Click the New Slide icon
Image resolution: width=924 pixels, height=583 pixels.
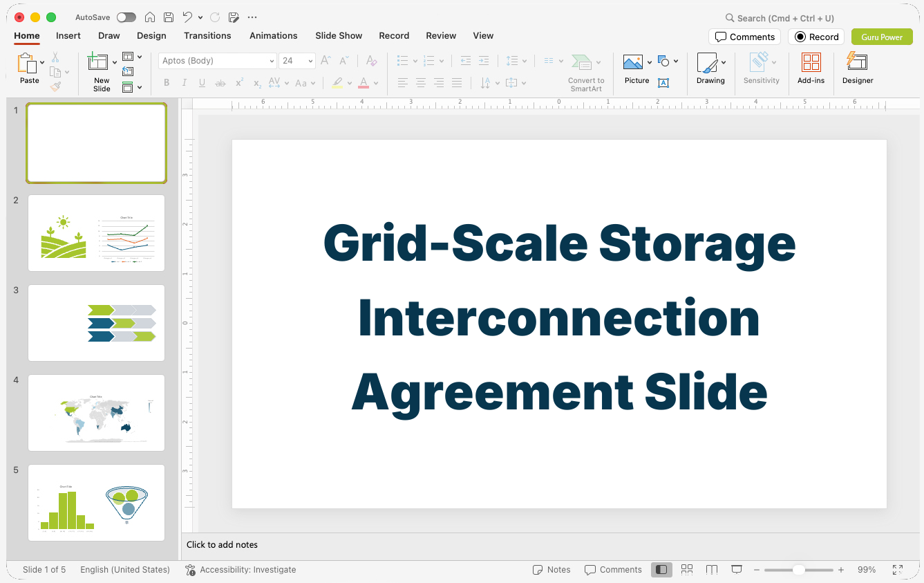coord(98,62)
